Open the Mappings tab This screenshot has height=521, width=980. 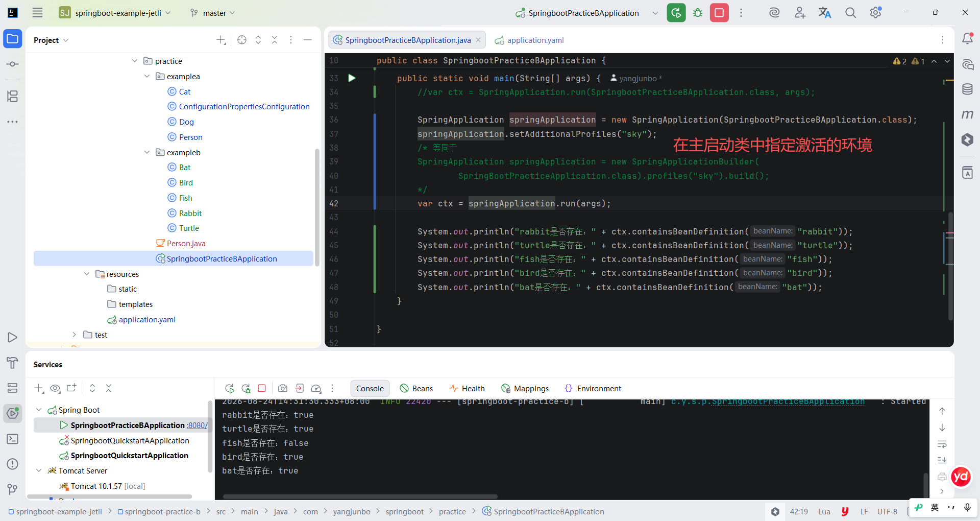(x=525, y=389)
